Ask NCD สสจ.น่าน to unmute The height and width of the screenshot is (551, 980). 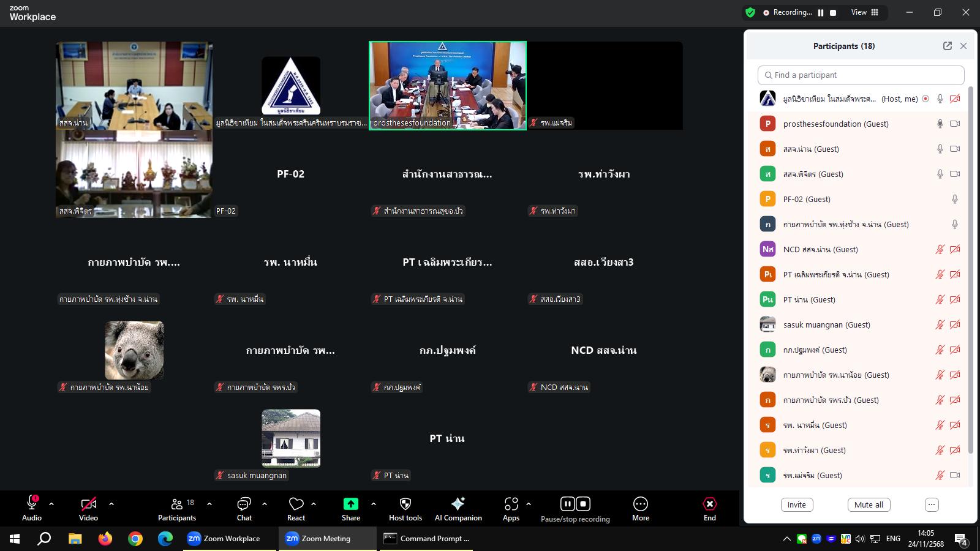tap(940, 249)
